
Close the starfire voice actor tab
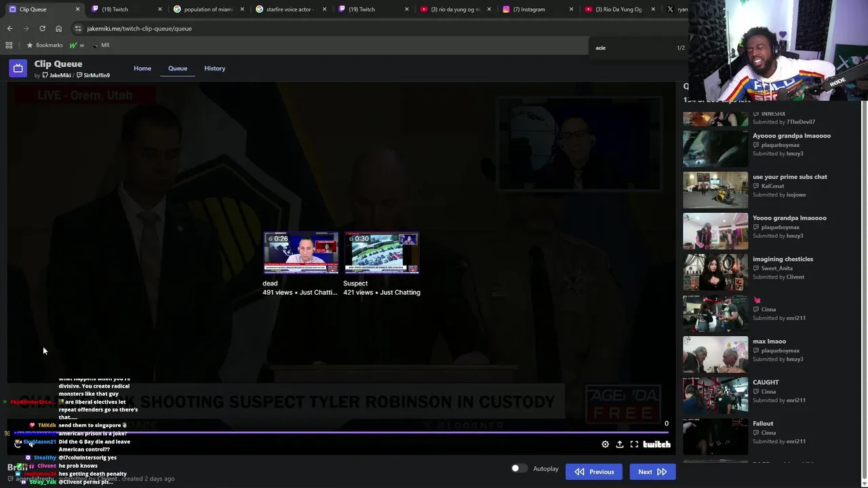324,9
